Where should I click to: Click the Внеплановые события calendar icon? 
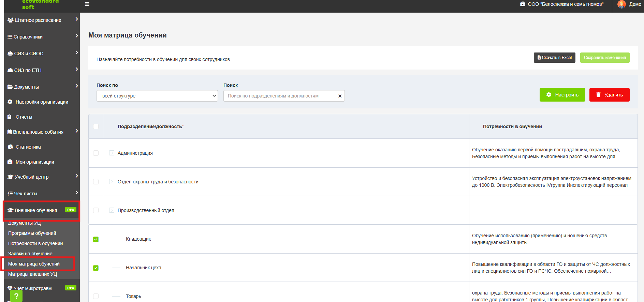tap(10, 132)
